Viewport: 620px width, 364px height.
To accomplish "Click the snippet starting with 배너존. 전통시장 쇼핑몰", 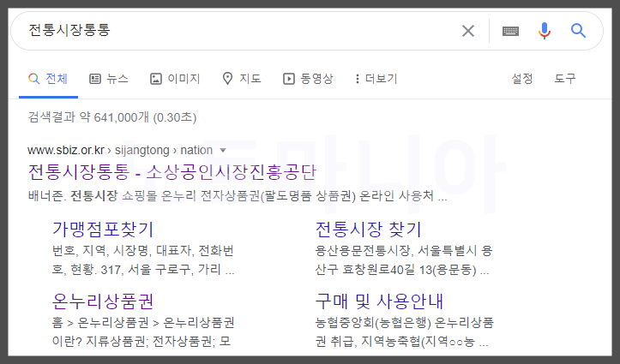I will (x=238, y=196).
